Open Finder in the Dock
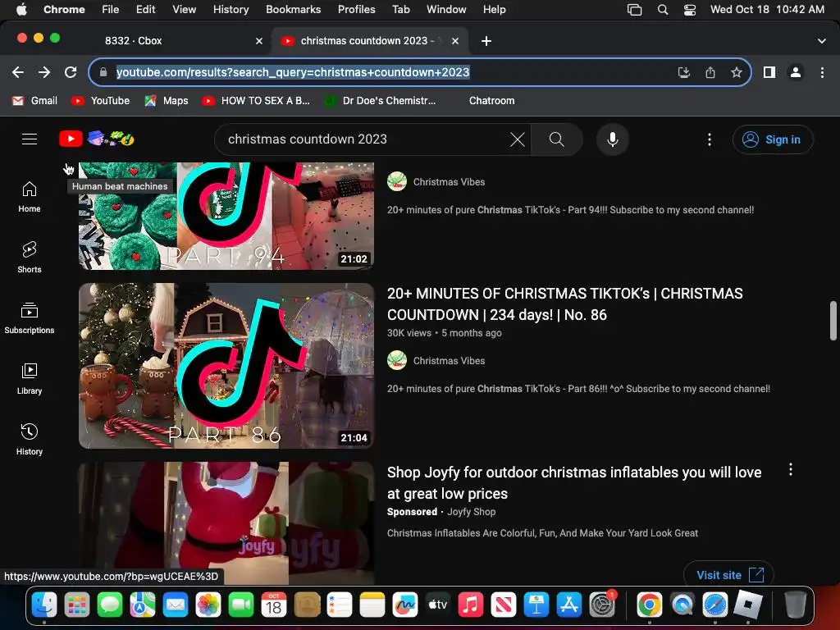 [x=44, y=605]
